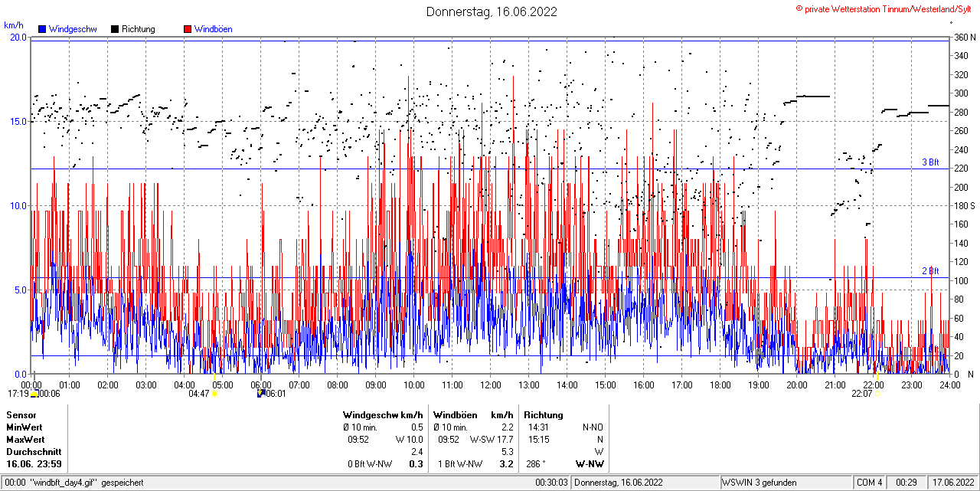Image resolution: width=980 pixels, height=491 pixels.
Task: Click the bold W-NW current direction
Action: (x=590, y=463)
